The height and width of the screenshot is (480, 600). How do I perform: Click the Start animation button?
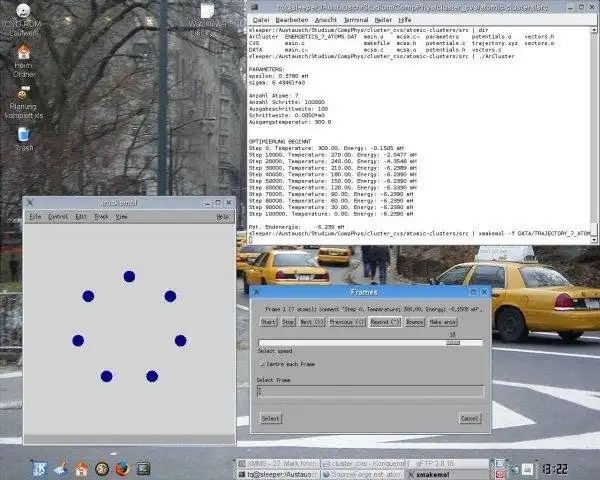point(268,322)
